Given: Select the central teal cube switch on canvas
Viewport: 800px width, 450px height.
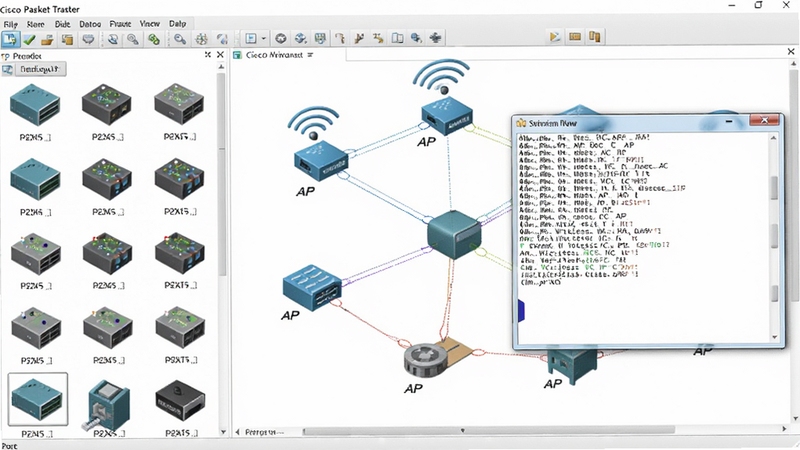Looking at the screenshot, I should click(x=454, y=235).
